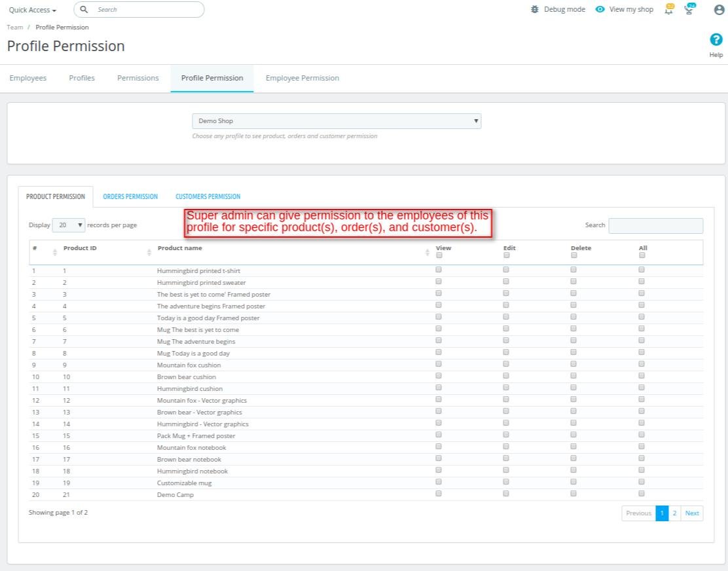The height and width of the screenshot is (571, 728).
Task: Click 'The adventure begins Framed poster' text
Action: point(211,306)
